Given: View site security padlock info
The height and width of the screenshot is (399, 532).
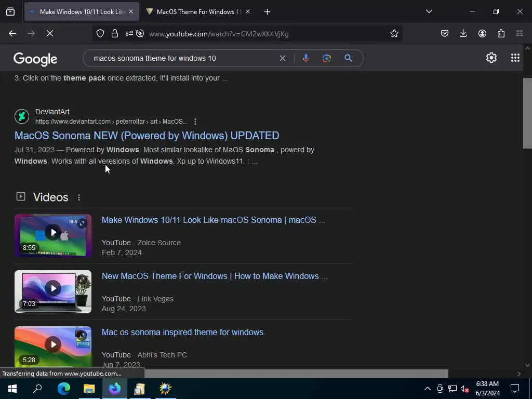Looking at the screenshot, I should (115, 33).
